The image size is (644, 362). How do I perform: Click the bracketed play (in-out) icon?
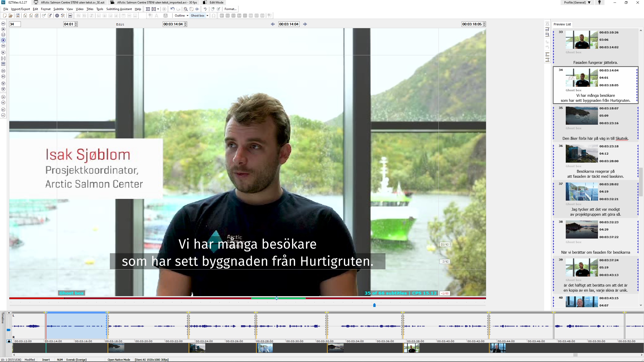click(x=3, y=58)
